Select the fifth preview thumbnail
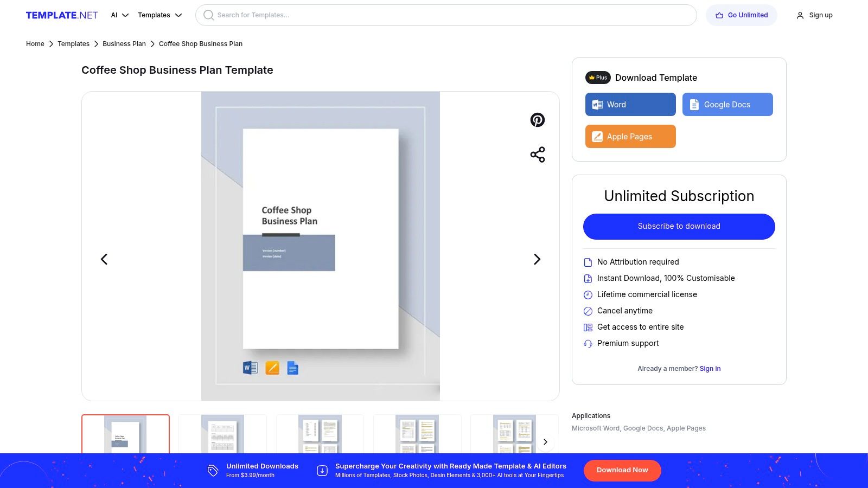 pos(514,434)
